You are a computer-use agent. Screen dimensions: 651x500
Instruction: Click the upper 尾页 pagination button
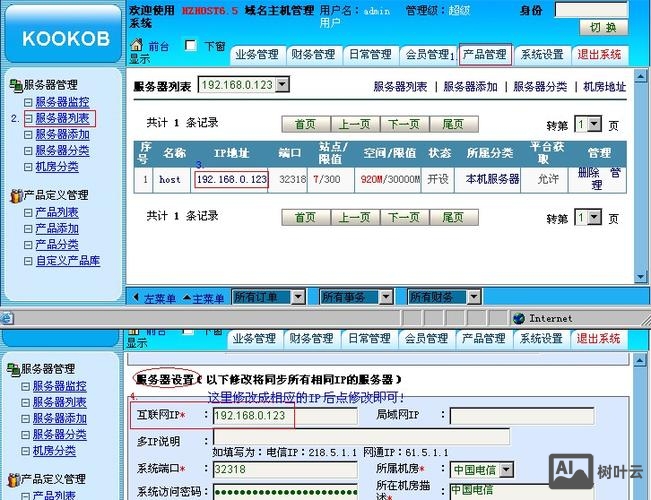pyautogui.click(x=454, y=124)
